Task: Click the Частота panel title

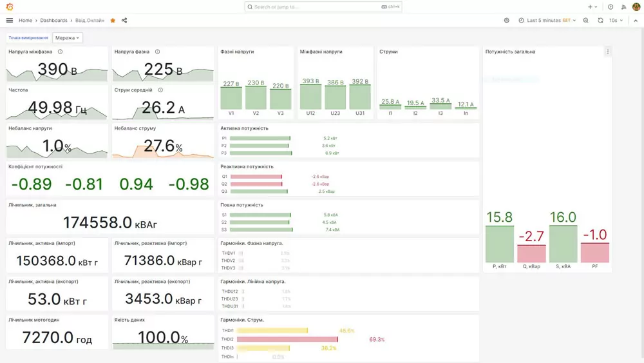Action: click(18, 90)
